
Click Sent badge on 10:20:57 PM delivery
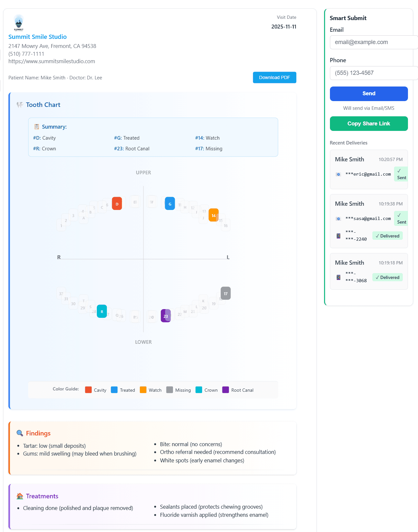[401, 174]
